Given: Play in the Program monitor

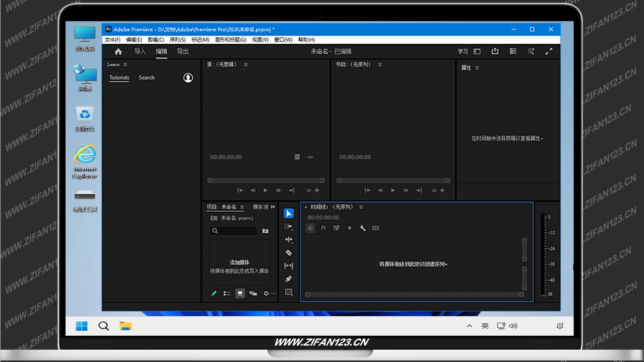Looking at the screenshot, I should point(393,190).
